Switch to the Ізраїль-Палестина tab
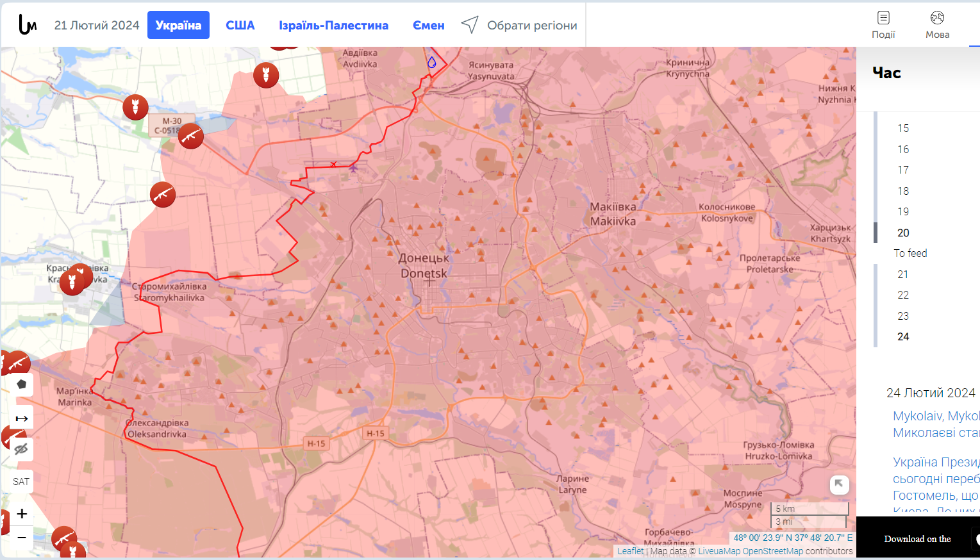 click(x=333, y=25)
